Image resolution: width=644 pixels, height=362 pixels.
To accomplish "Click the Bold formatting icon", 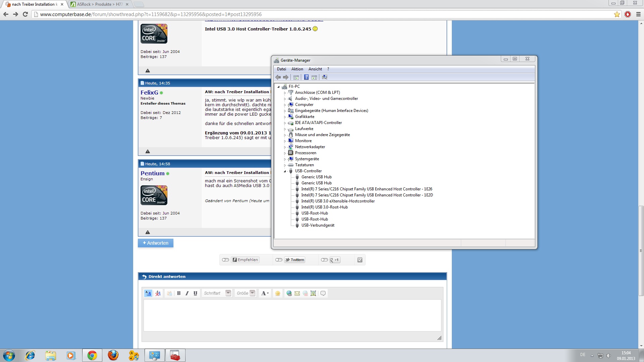I will (x=179, y=293).
